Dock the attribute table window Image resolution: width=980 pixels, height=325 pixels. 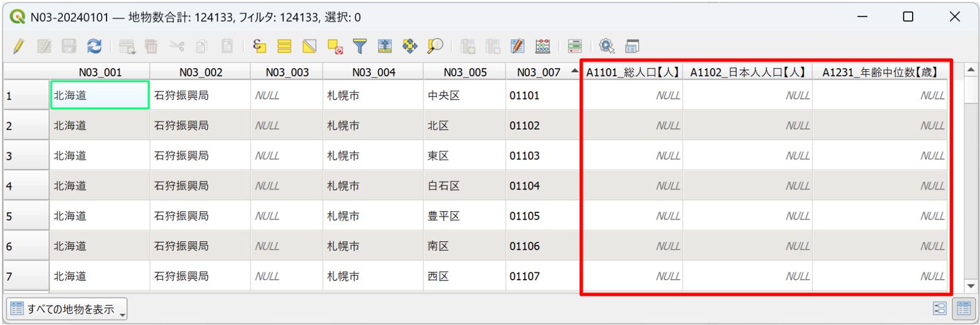tap(632, 46)
